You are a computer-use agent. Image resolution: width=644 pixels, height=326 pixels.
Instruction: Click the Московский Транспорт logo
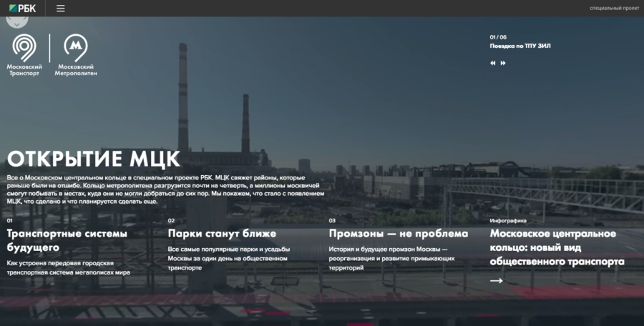click(24, 54)
